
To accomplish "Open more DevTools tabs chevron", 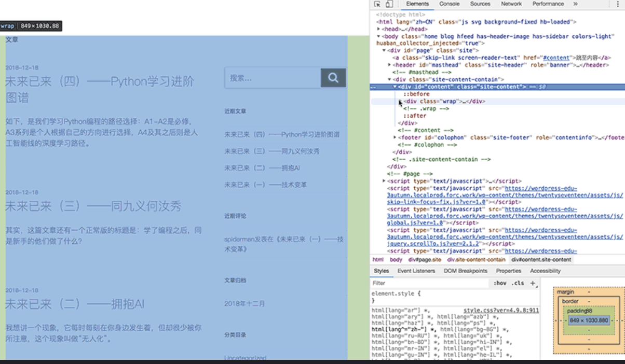I will click(575, 4).
